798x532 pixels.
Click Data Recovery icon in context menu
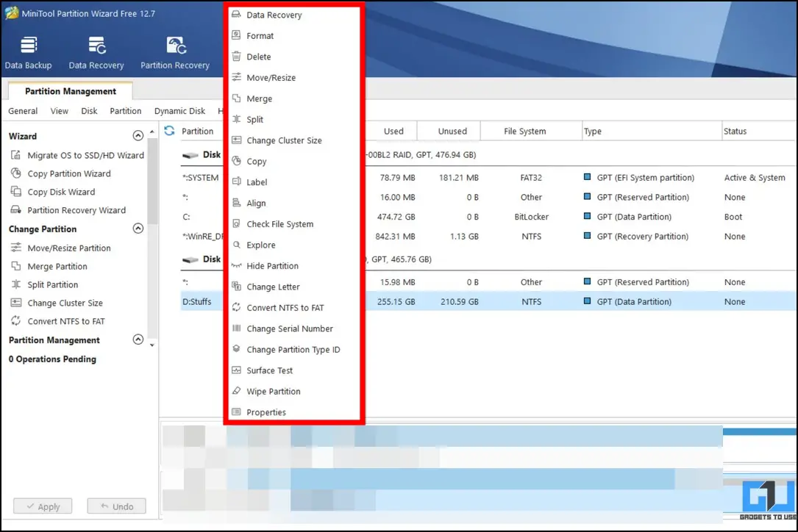pos(236,14)
